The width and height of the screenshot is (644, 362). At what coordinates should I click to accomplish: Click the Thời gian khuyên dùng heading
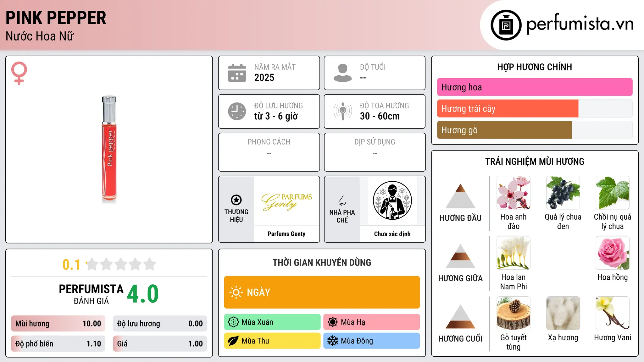(322, 262)
